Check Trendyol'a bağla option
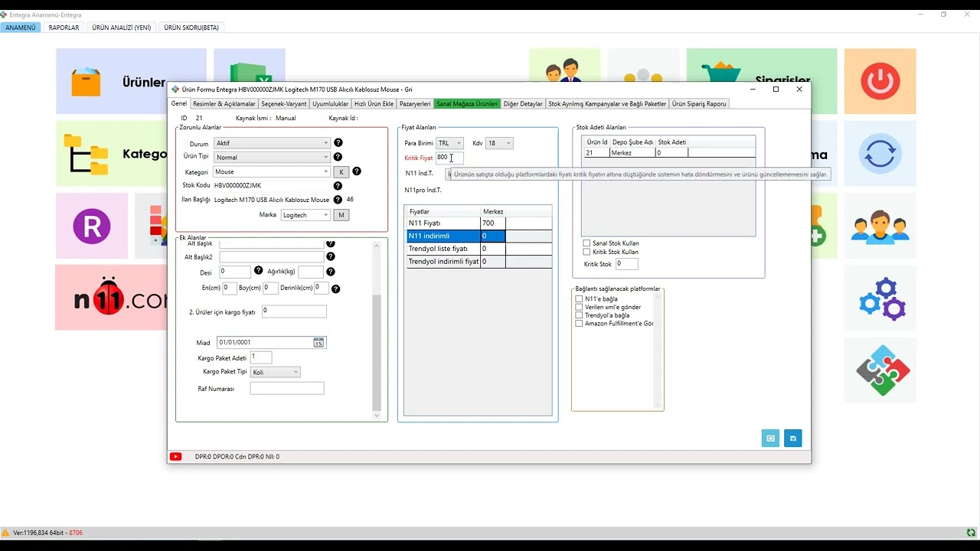Viewport: 980px width, 551px height. (x=580, y=315)
